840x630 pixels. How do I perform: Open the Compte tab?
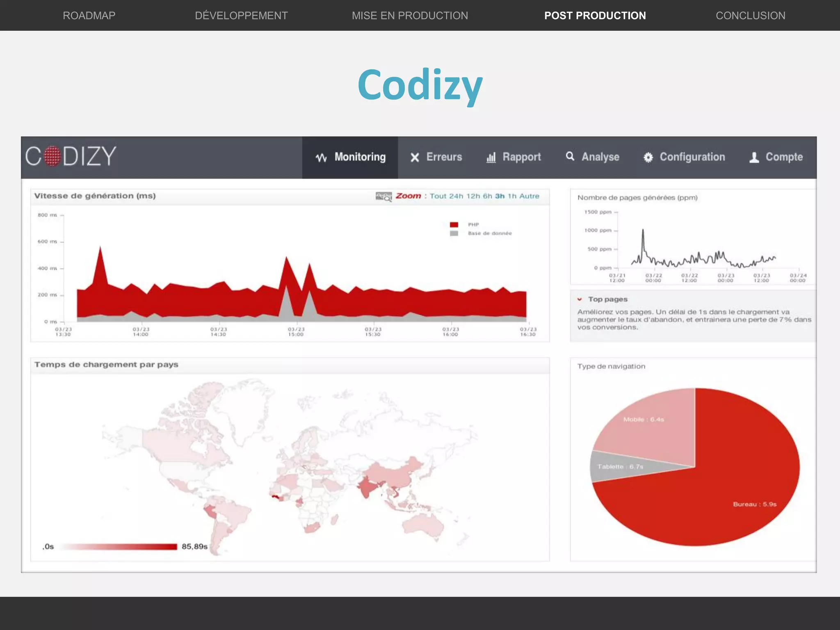click(776, 157)
